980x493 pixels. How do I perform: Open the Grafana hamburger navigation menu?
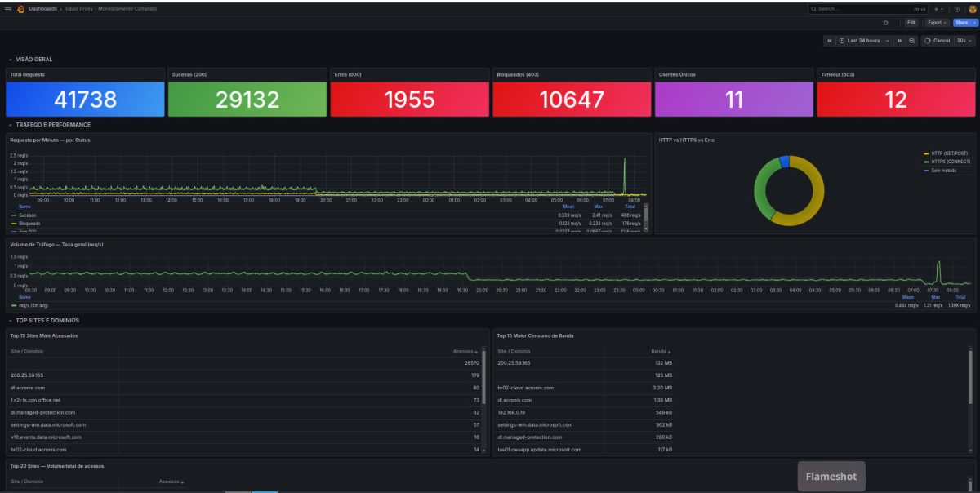[x=8, y=8]
